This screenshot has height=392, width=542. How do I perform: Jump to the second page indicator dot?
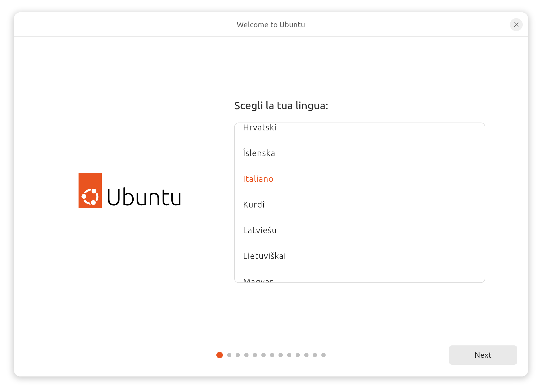pos(229,355)
